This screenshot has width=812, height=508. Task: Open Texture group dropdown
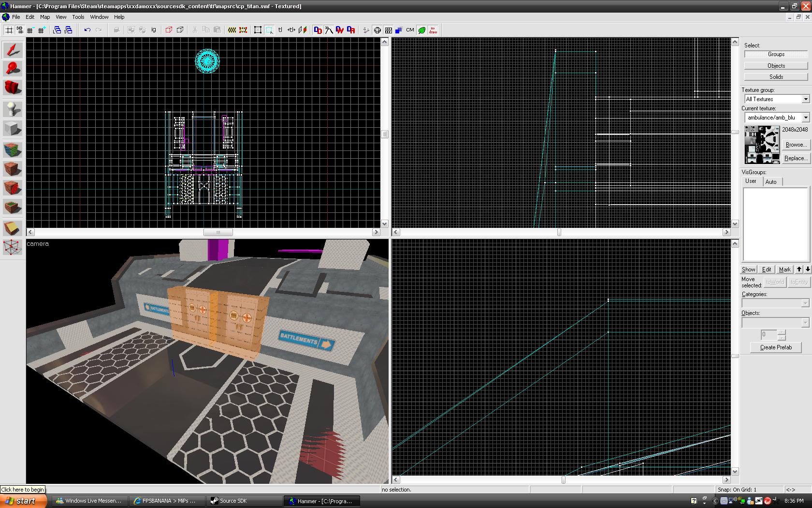(806, 99)
